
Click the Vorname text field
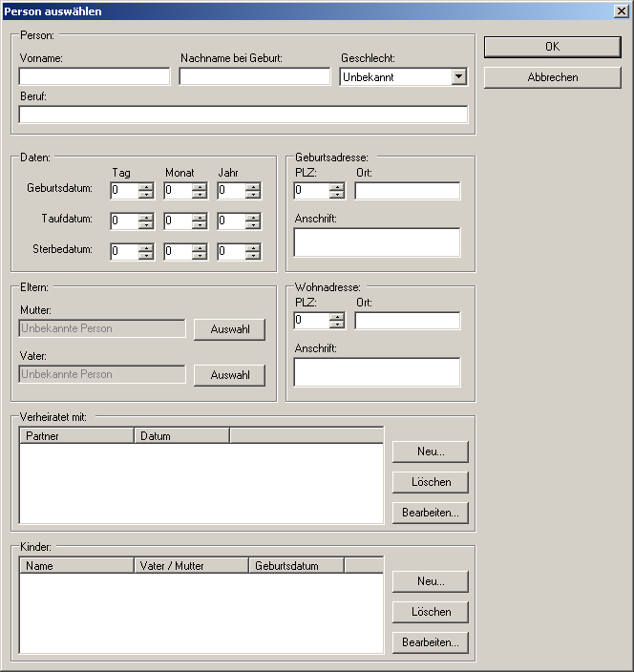coord(95,77)
